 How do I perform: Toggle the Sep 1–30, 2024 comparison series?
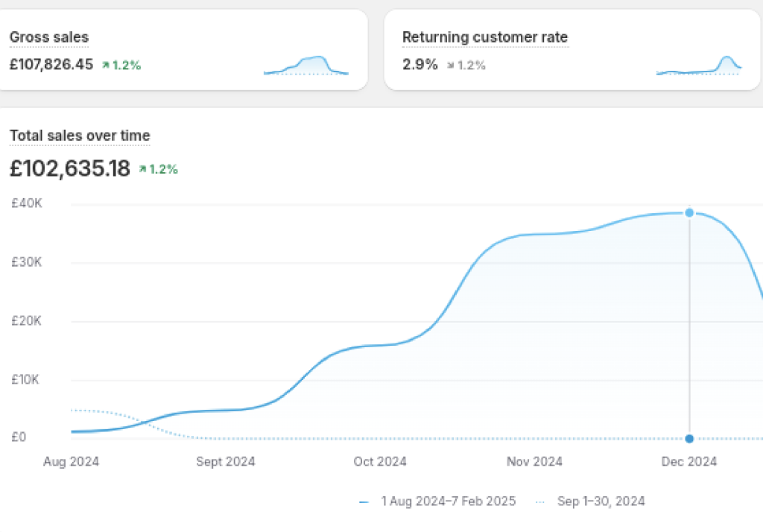click(601, 501)
